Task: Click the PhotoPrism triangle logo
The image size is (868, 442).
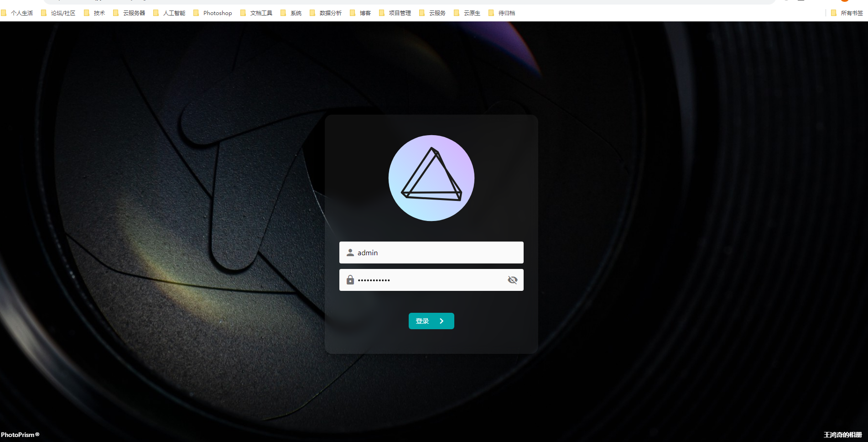Action: pyautogui.click(x=431, y=178)
